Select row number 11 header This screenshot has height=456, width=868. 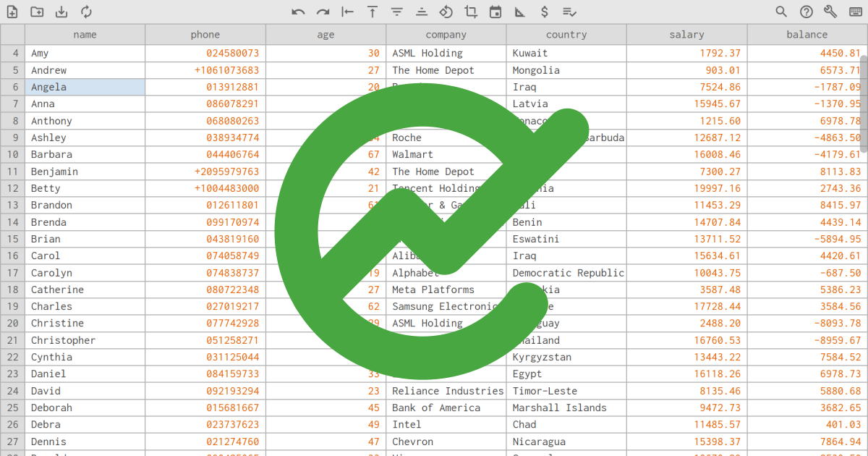click(x=13, y=172)
